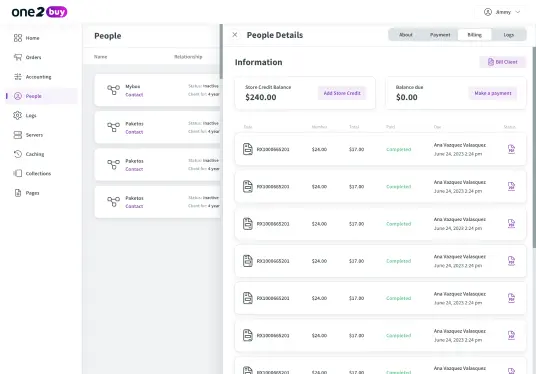This screenshot has height=374, width=536.
Task: Go to Accounting in the sidebar
Action: [x=32, y=77]
